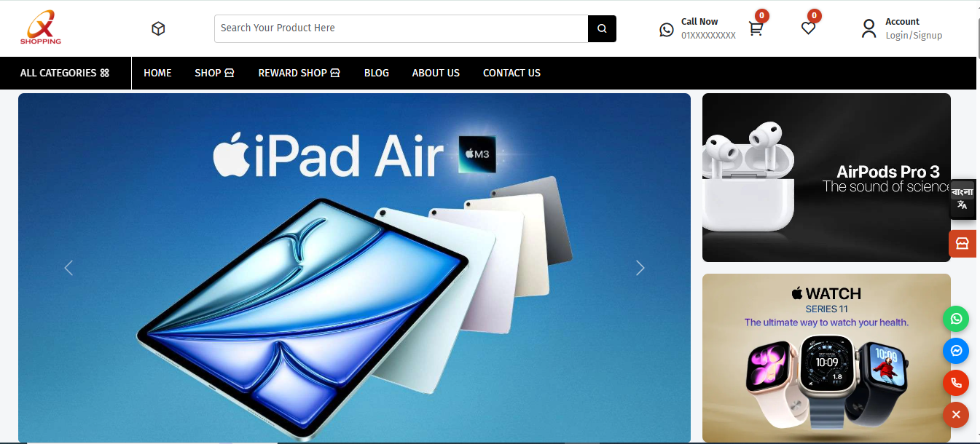The image size is (980, 444).
Task: Expand the REWARD SHOP dropdown
Action: [x=299, y=73]
